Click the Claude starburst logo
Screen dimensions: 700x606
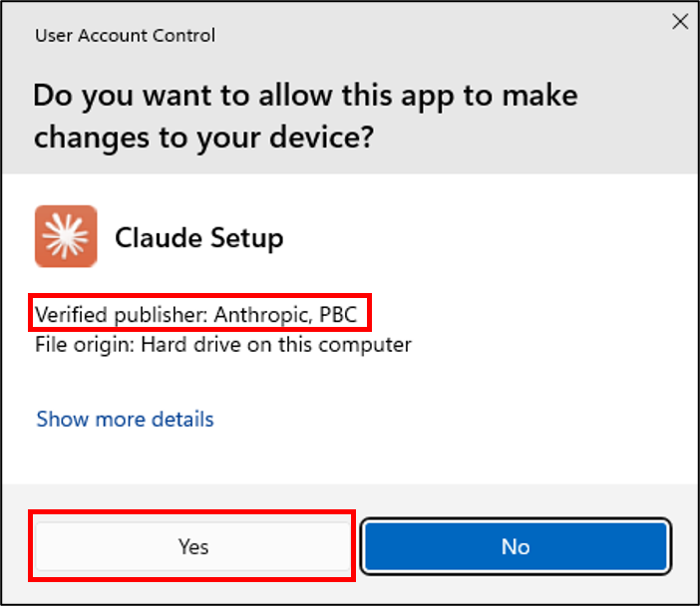coord(66,237)
